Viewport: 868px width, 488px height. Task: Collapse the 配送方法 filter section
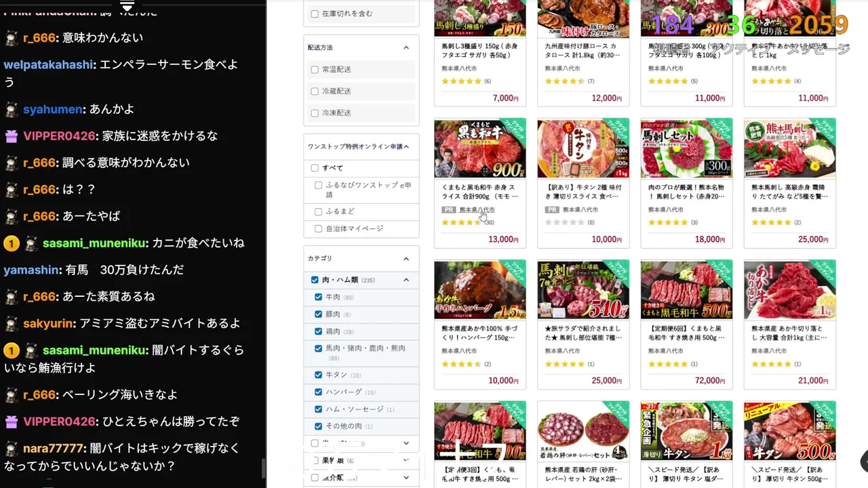click(x=406, y=47)
